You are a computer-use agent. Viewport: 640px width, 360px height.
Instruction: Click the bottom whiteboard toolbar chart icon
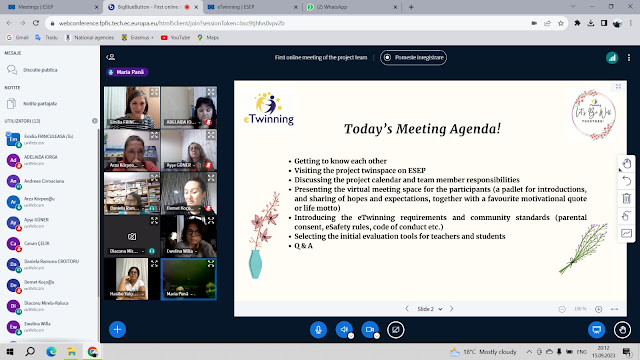point(627,233)
